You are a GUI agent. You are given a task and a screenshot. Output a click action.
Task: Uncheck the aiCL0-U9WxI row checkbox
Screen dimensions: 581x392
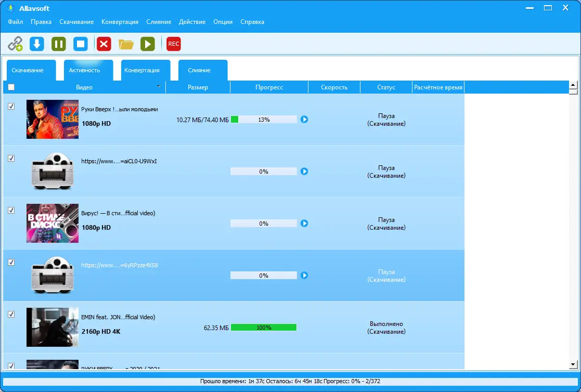11,158
